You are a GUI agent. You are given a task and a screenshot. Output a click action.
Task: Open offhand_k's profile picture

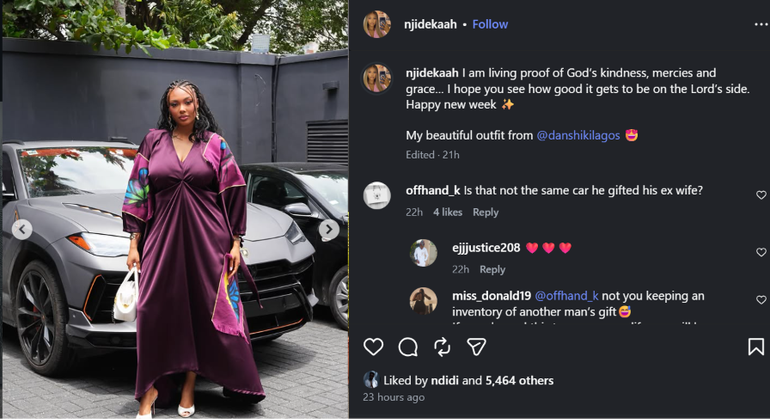[377, 196]
